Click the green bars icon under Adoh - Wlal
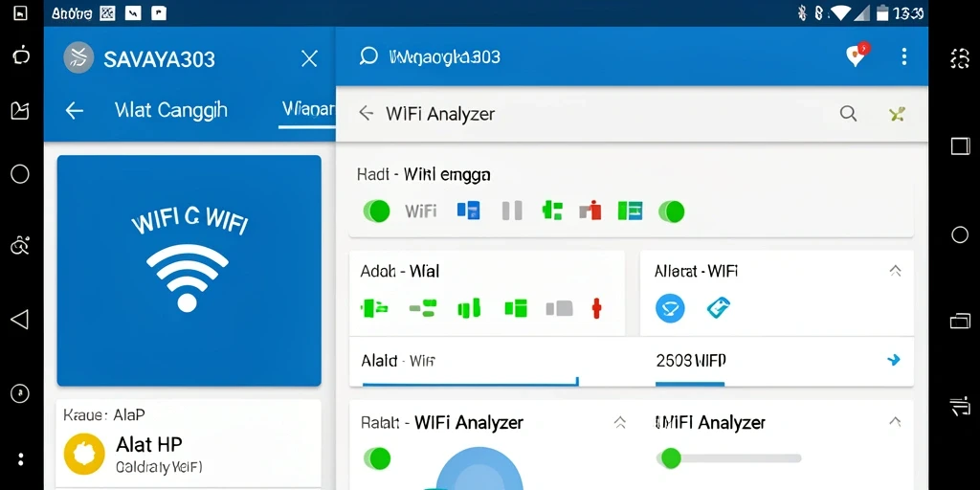The image size is (980, 490). 468,307
